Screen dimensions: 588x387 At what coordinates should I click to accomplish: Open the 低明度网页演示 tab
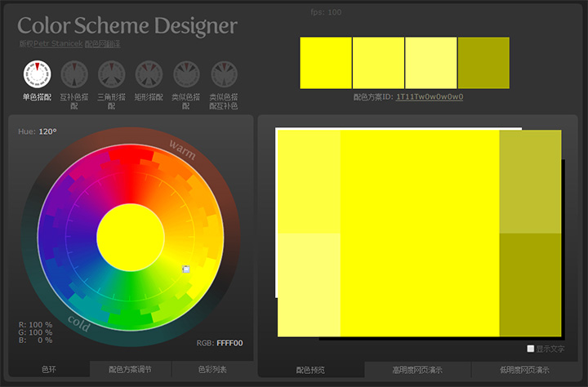coord(524,370)
